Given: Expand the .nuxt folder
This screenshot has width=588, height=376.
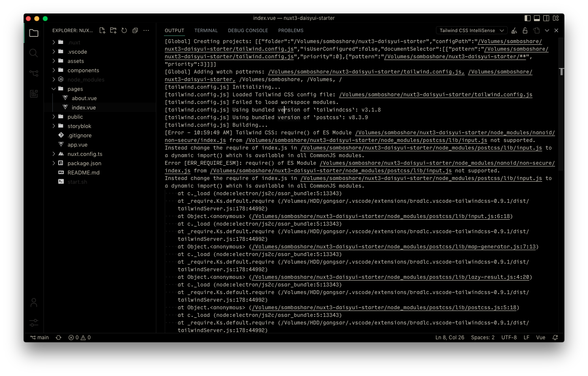Looking at the screenshot, I should point(54,42).
